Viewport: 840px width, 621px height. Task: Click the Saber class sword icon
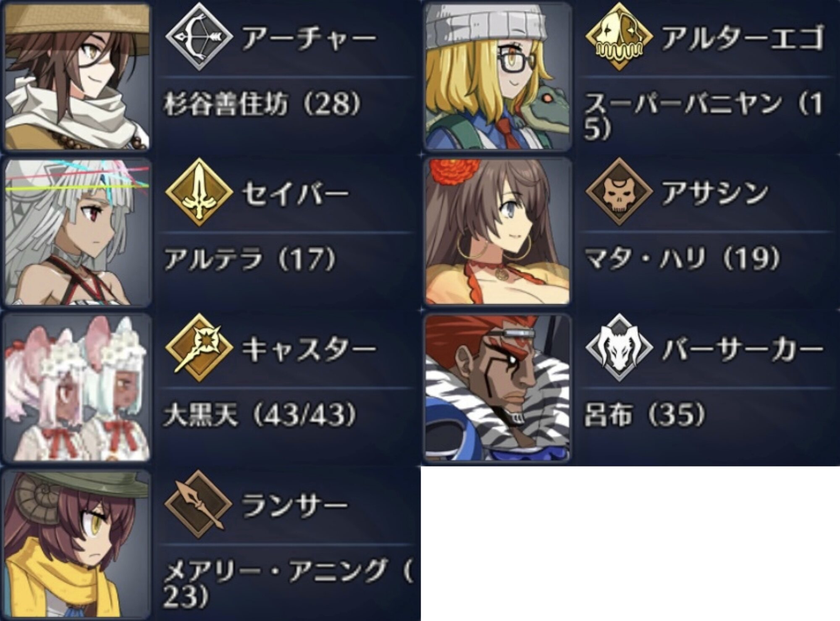pos(199,192)
